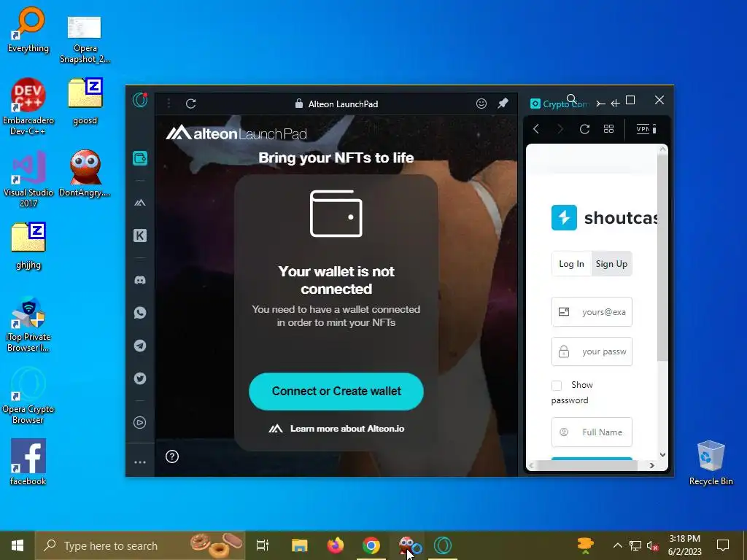Go back in the Crypto Corner tab
The width and height of the screenshot is (747, 560).
click(x=536, y=129)
